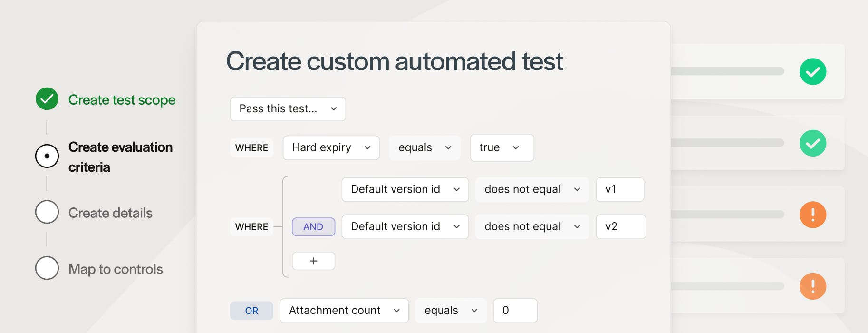
Task: Add a condition with the plus button
Action: tap(313, 261)
